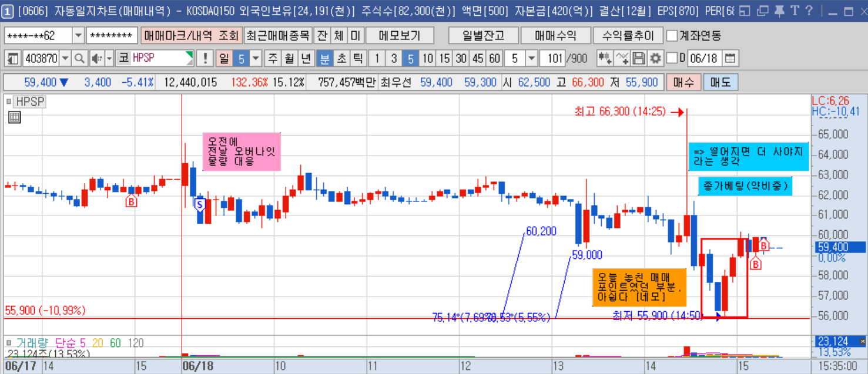The image size is (868, 374).
Task: Click the B buy marker near 14:00 on 06/17
Action: [x=132, y=202]
